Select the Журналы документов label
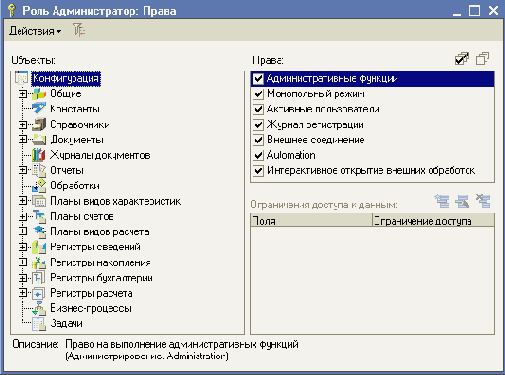505x375 pixels. (100, 155)
